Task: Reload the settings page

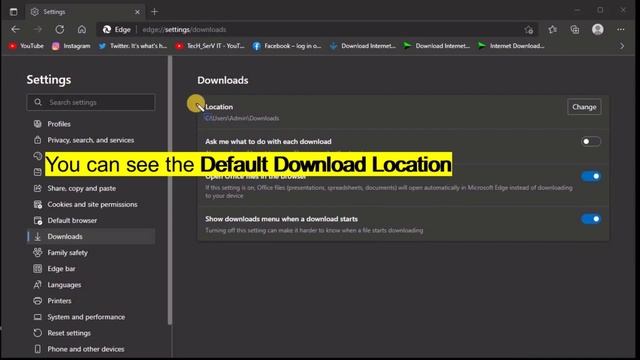Action: (60, 29)
